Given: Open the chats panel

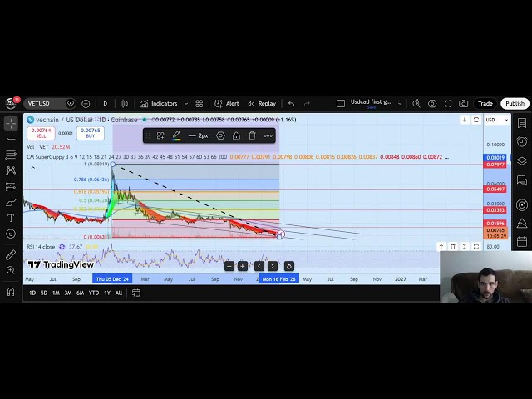Looking at the screenshot, I should click(522, 180).
